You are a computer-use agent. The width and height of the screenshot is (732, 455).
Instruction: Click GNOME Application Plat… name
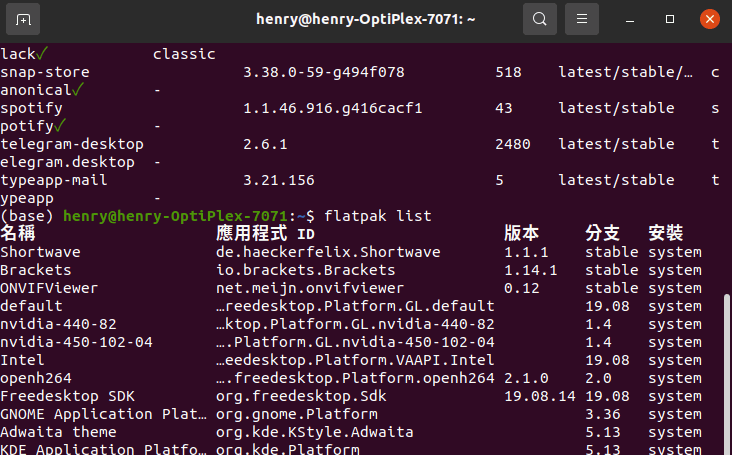pyautogui.click(x=103, y=414)
